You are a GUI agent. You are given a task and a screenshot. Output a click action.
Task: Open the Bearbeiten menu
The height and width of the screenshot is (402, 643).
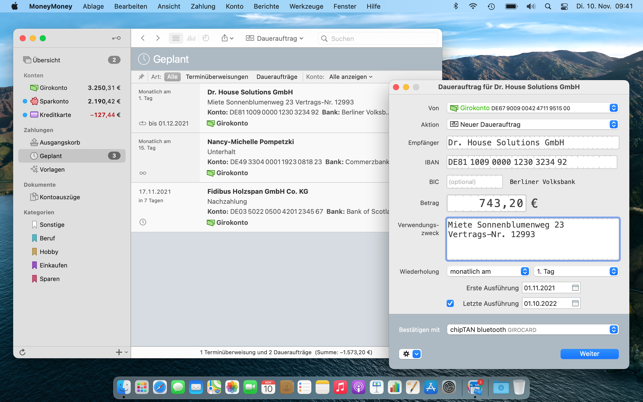tap(130, 6)
